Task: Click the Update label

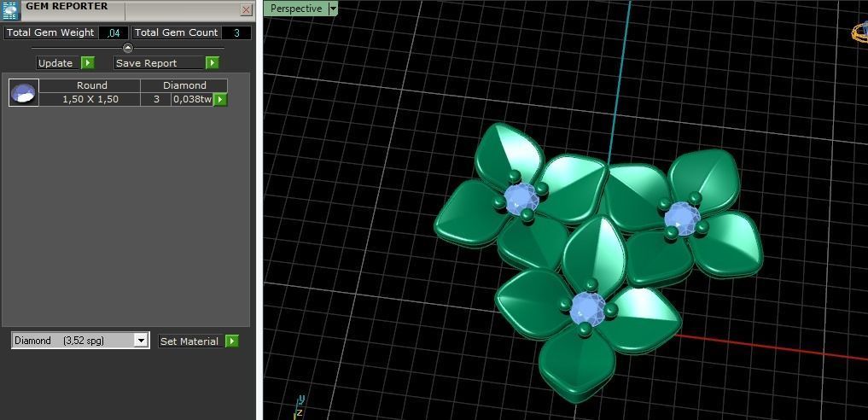Action: coord(55,63)
